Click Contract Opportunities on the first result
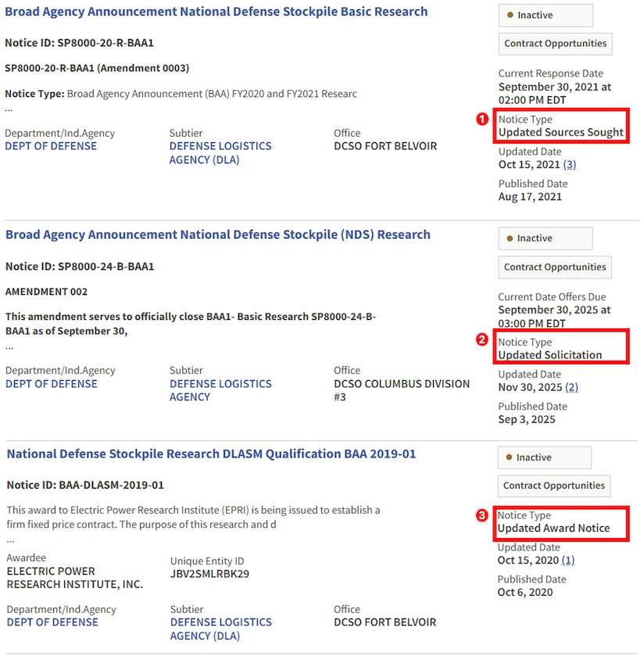 [x=555, y=44]
